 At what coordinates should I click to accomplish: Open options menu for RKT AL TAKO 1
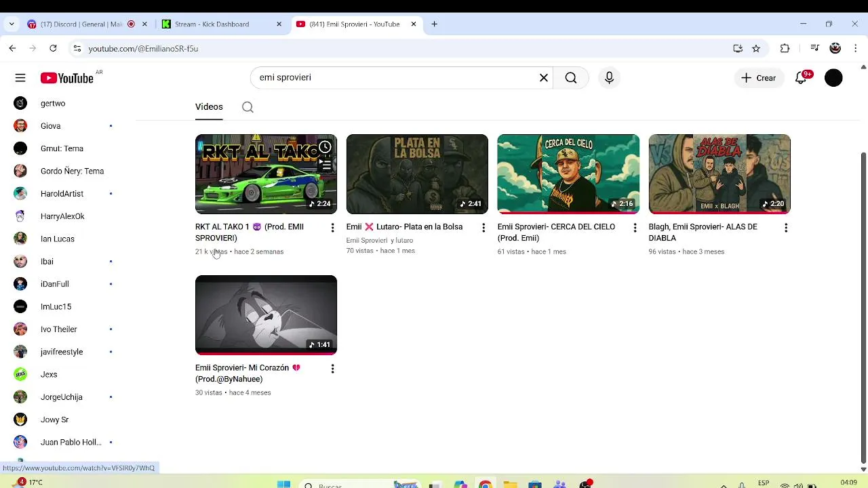(x=332, y=228)
